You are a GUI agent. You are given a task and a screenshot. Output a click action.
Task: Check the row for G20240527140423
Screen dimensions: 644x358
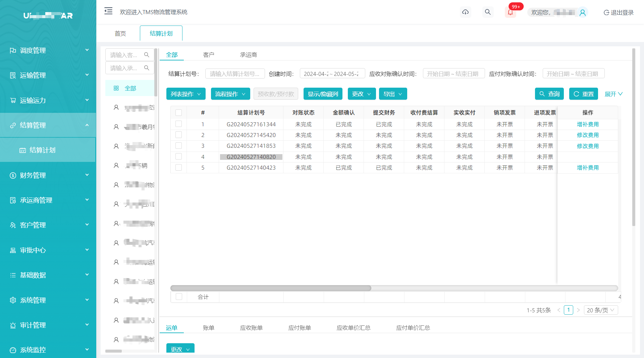coord(178,167)
